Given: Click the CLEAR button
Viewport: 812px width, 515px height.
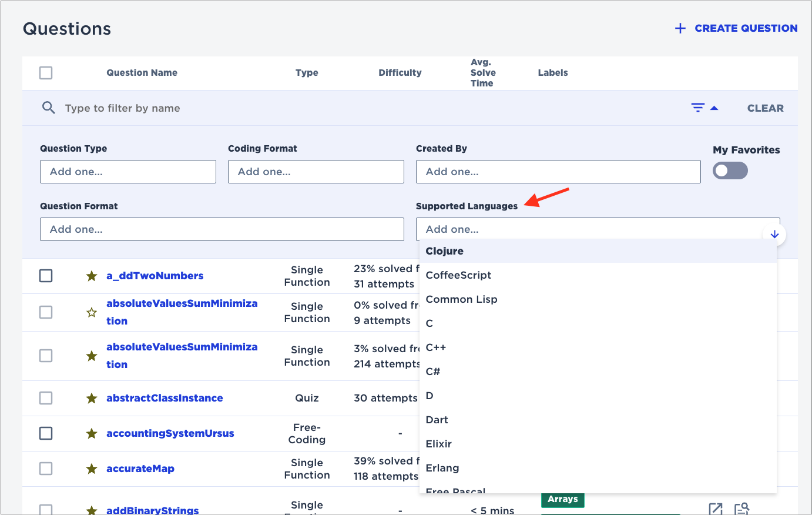Looking at the screenshot, I should [x=765, y=108].
